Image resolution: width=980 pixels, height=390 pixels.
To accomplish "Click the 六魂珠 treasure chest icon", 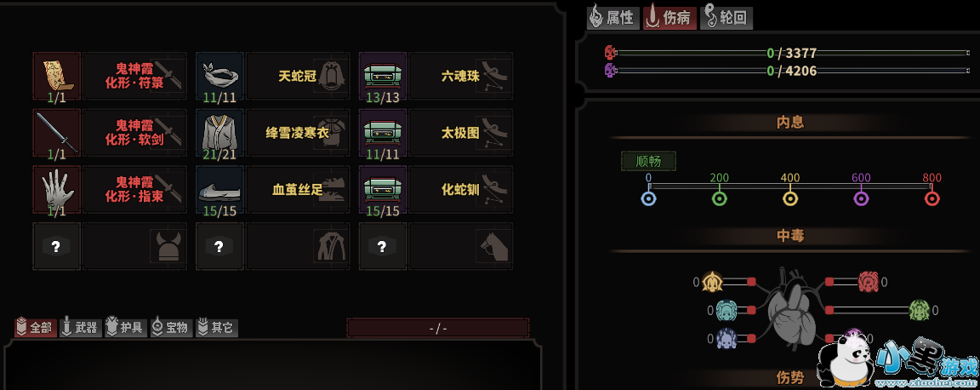I will point(383,77).
